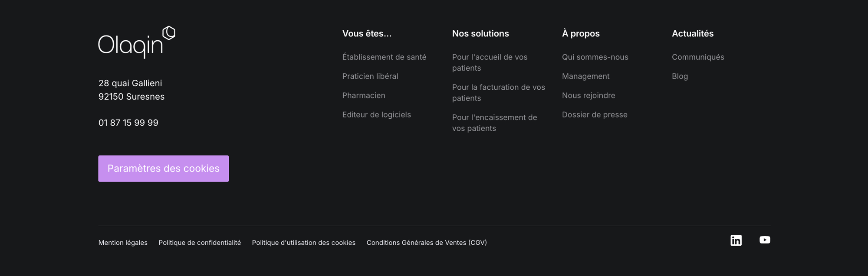
Task: Select the Pharmacien link
Action: pyautogui.click(x=363, y=95)
